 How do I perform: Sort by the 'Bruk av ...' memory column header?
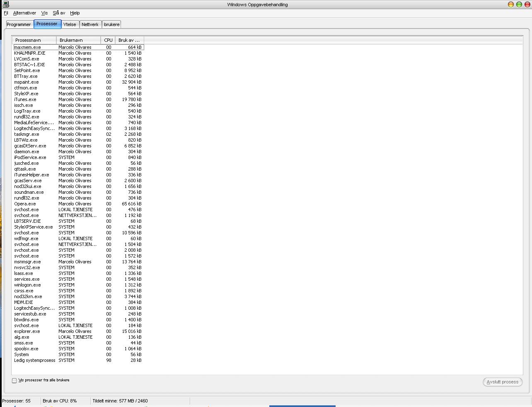(x=129, y=40)
